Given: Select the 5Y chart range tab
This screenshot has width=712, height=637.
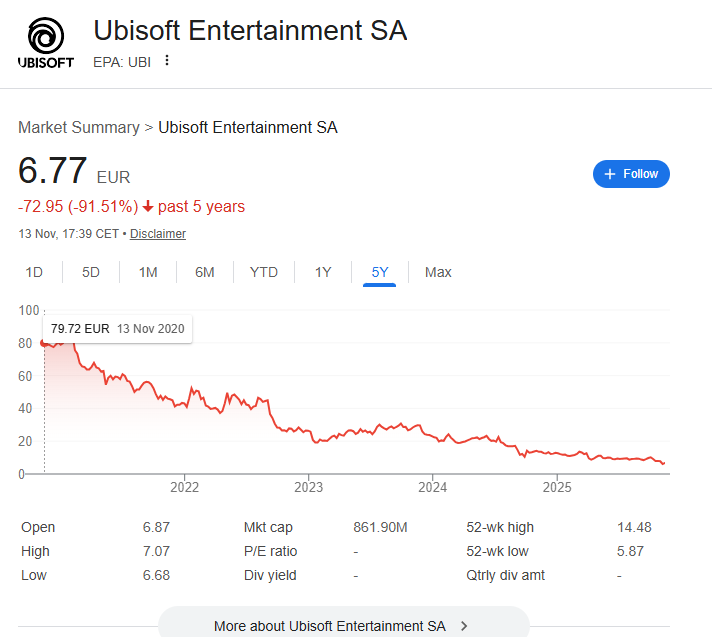Looking at the screenshot, I should tap(380, 272).
